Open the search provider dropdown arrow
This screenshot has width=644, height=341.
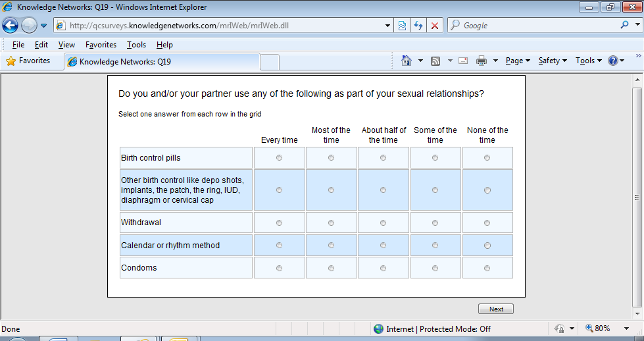(637, 25)
